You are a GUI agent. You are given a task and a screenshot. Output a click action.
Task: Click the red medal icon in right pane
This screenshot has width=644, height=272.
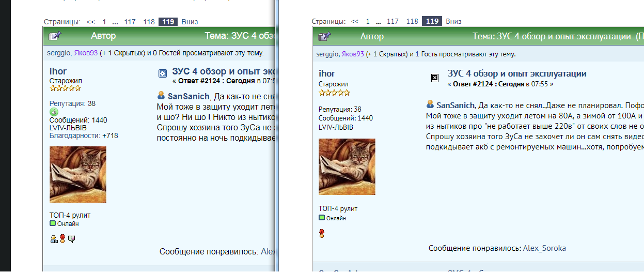tap(322, 233)
